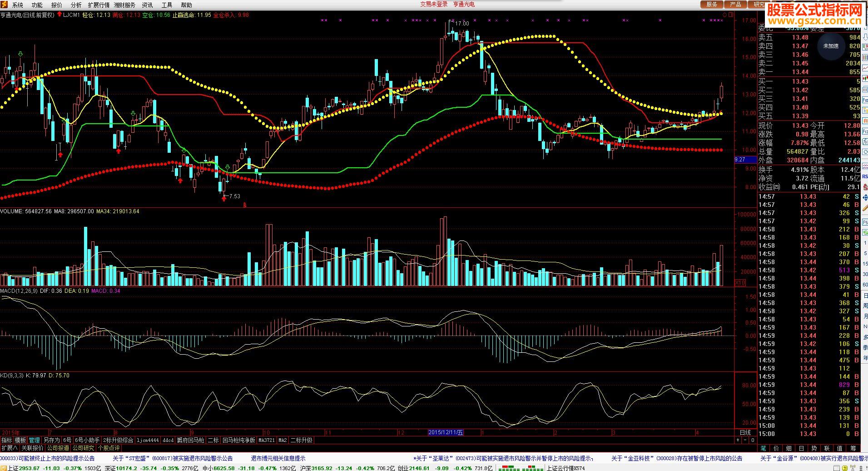Open the 公司报道 tab
Screen dimensions: 868x471
point(58,448)
